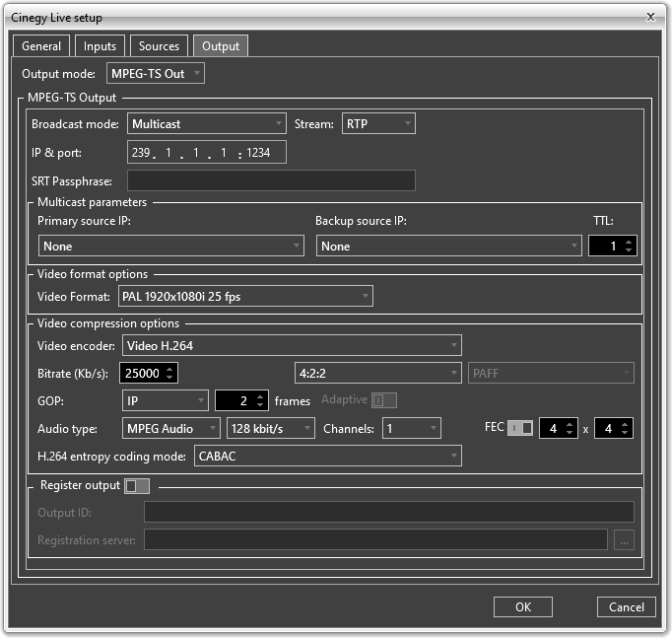Click the port number 1234 field
Viewport: 672px width, 638px height.
click(x=258, y=153)
